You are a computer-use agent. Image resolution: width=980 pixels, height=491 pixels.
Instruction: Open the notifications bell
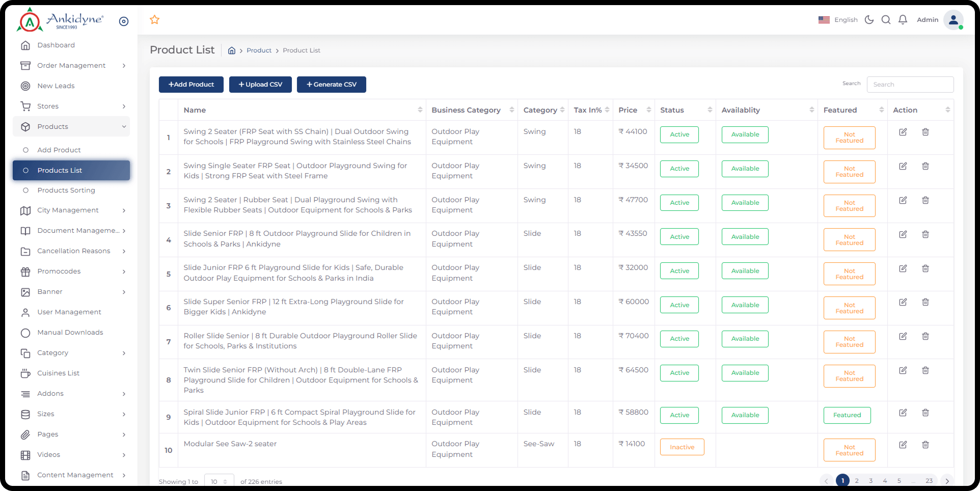903,20
